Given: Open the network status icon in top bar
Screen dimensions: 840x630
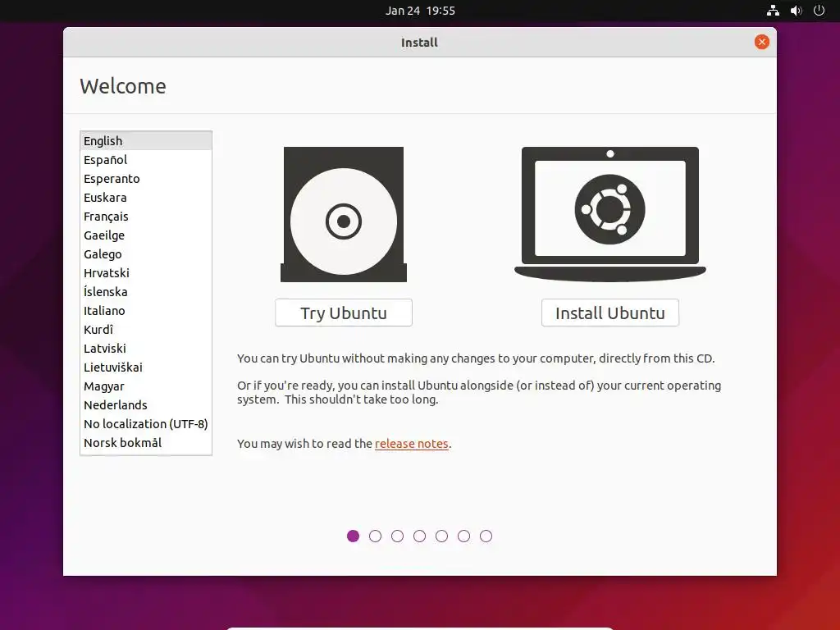Looking at the screenshot, I should [x=773, y=10].
